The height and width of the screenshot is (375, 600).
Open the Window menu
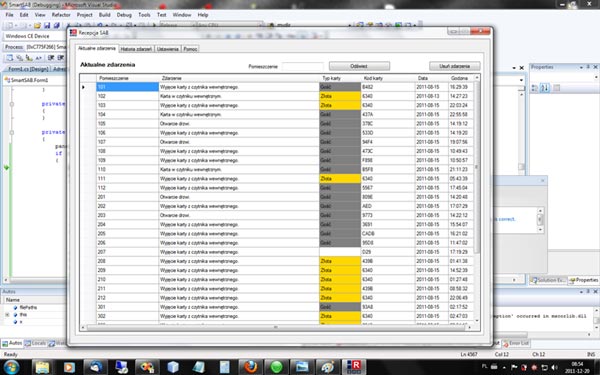(182, 15)
